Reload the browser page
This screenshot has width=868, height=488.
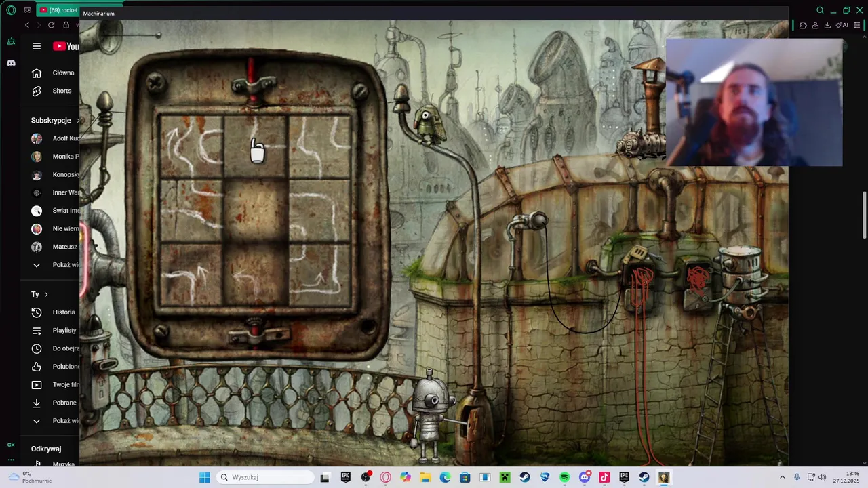coord(51,25)
